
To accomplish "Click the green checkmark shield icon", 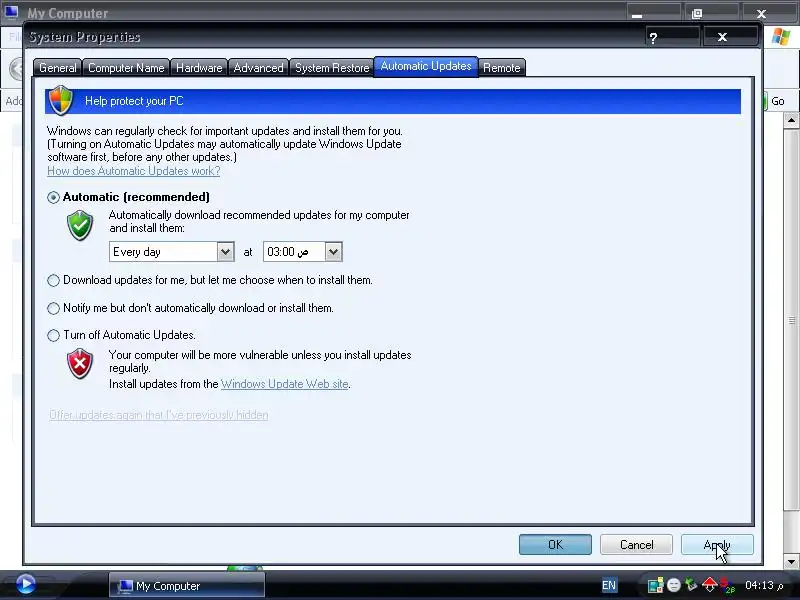I will (80, 225).
